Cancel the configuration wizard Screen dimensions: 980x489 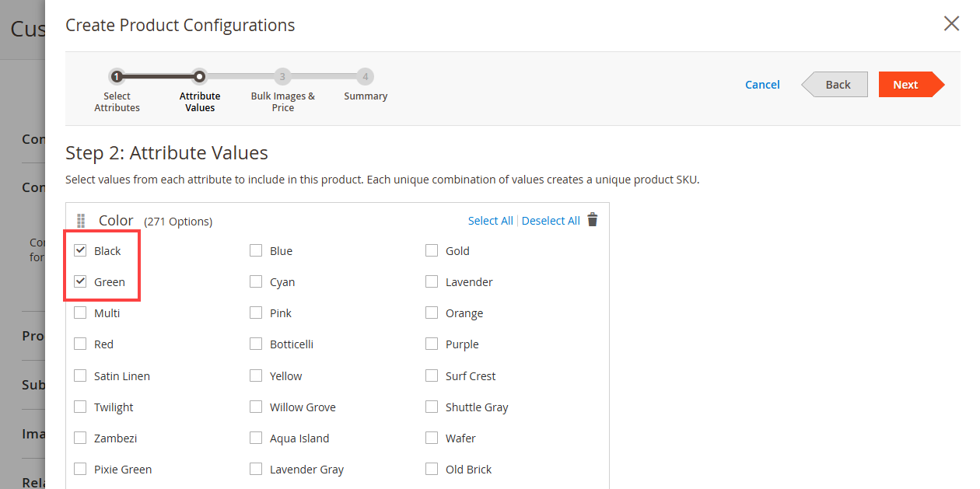pyautogui.click(x=762, y=85)
